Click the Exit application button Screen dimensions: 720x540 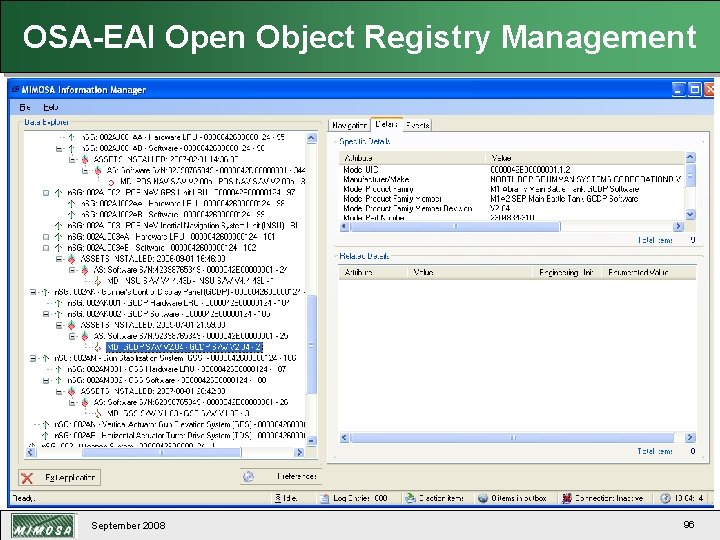click(x=59, y=478)
